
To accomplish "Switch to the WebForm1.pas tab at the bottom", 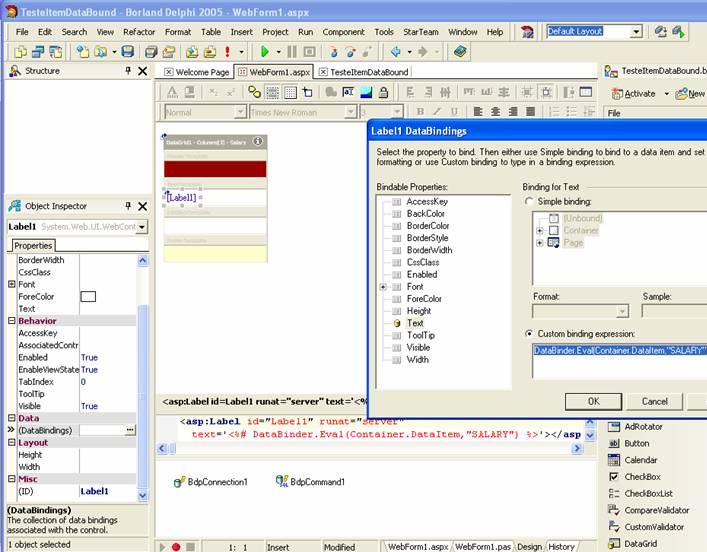I will 482,547.
